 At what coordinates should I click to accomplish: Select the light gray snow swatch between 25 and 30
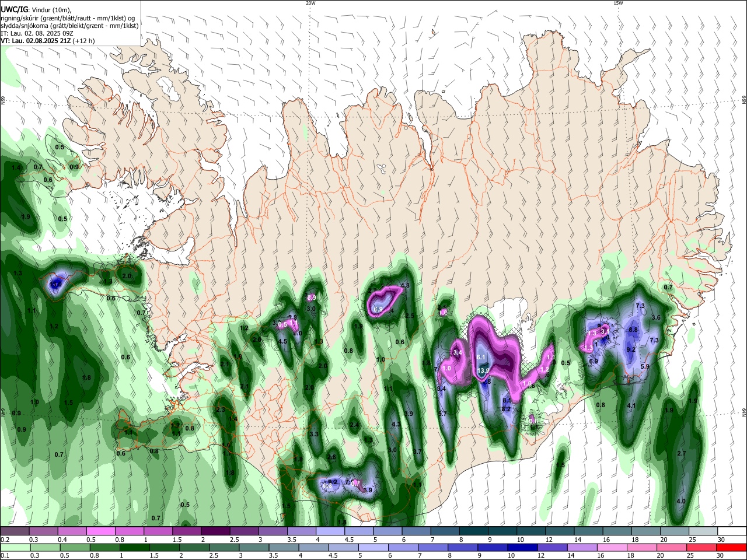pos(703,531)
